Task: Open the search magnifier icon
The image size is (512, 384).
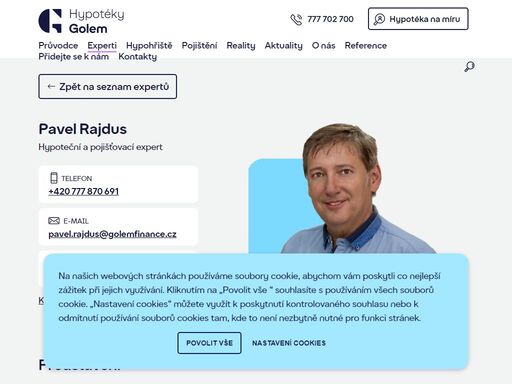Action: click(x=469, y=67)
